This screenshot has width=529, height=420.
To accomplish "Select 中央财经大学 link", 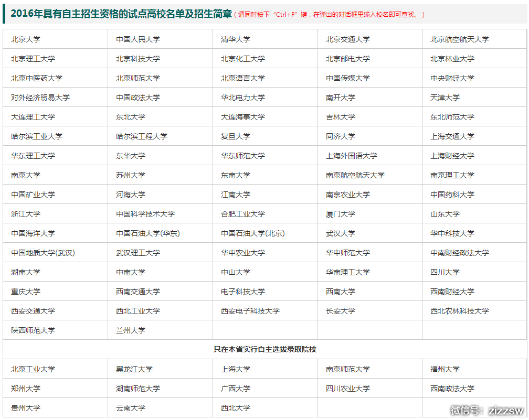I will pyautogui.click(x=452, y=78).
